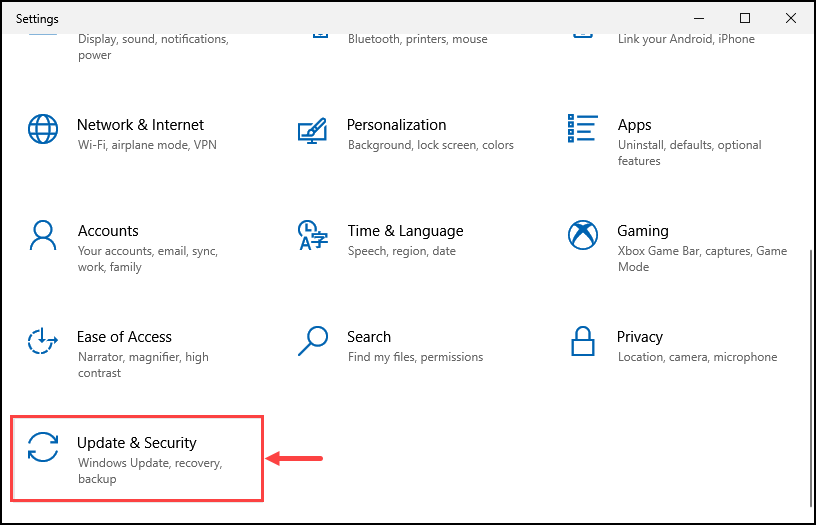Click the Update & Security sync icon
The width and height of the screenshot is (816, 525).
click(x=43, y=447)
